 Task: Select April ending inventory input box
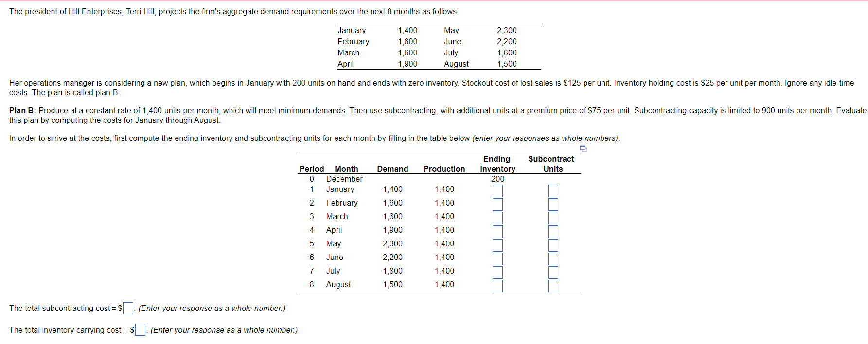497,232
